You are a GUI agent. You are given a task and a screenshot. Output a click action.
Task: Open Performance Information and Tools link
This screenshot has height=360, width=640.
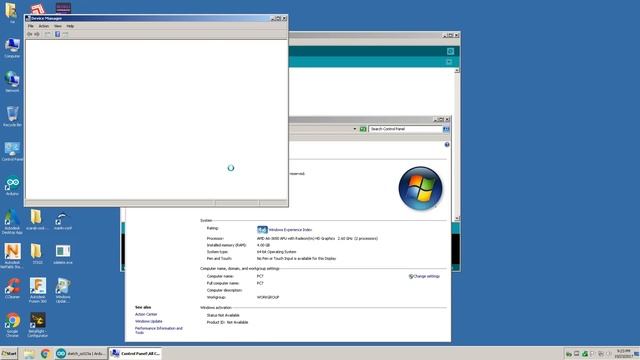pos(159,330)
